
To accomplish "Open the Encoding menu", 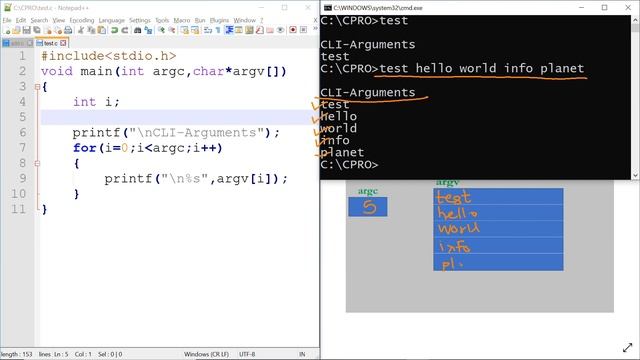I will pyautogui.click(x=82, y=20).
